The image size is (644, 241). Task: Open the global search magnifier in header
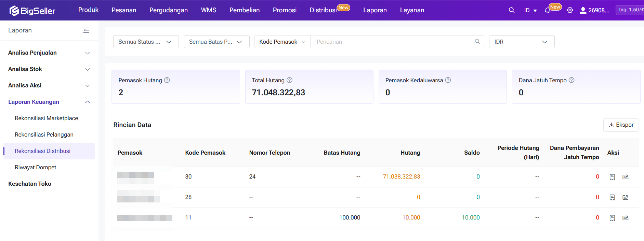511,10
